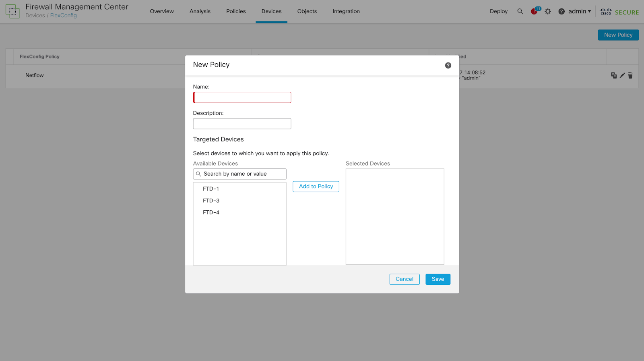Click the search magnifier in Available Devices
Screen dimensions: 644x361
(x=198, y=174)
